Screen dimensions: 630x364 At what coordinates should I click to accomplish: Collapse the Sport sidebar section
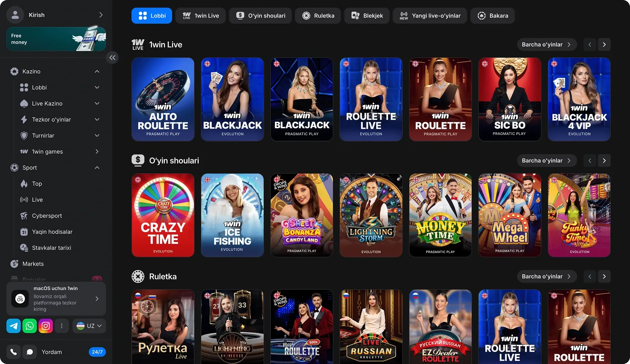click(97, 168)
